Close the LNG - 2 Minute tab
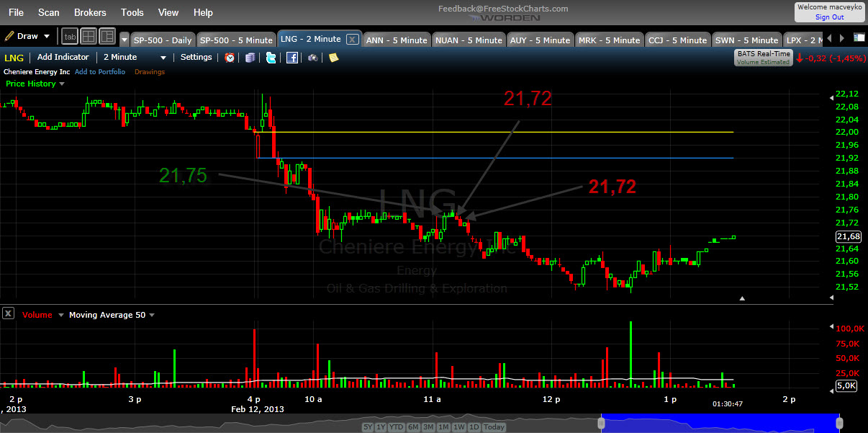Screen dimensions: 868x433 pyautogui.click(x=353, y=40)
